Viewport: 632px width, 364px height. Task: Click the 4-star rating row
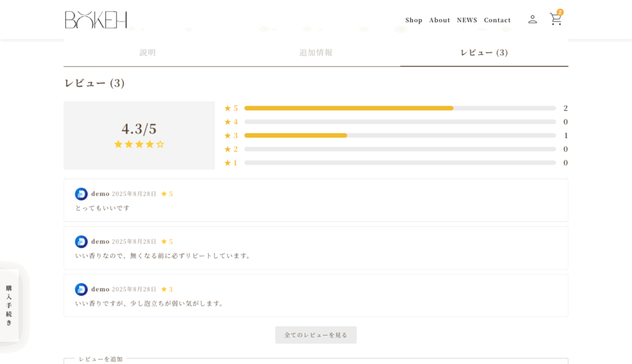coord(399,122)
